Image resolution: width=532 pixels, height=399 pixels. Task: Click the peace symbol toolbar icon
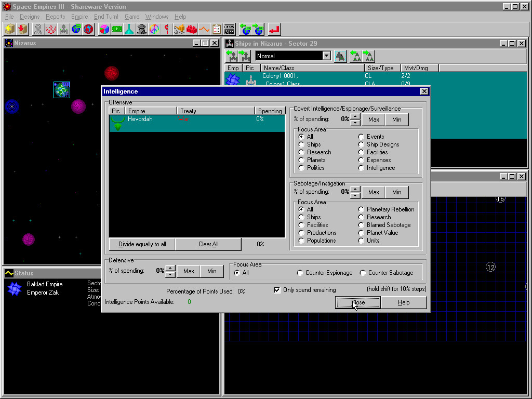(154, 29)
